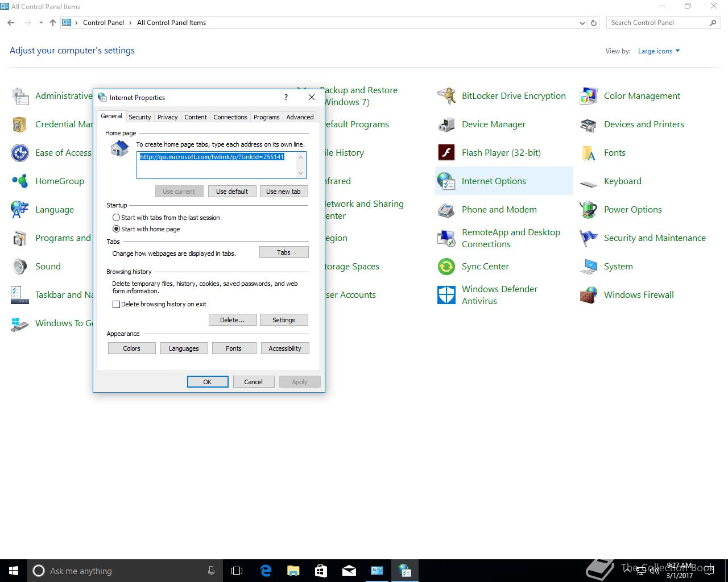Image resolution: width=728 pixels, height=582 pixels.
Task: Open Taskbar and Navigation icon
Action: click(x=20, y=295)
